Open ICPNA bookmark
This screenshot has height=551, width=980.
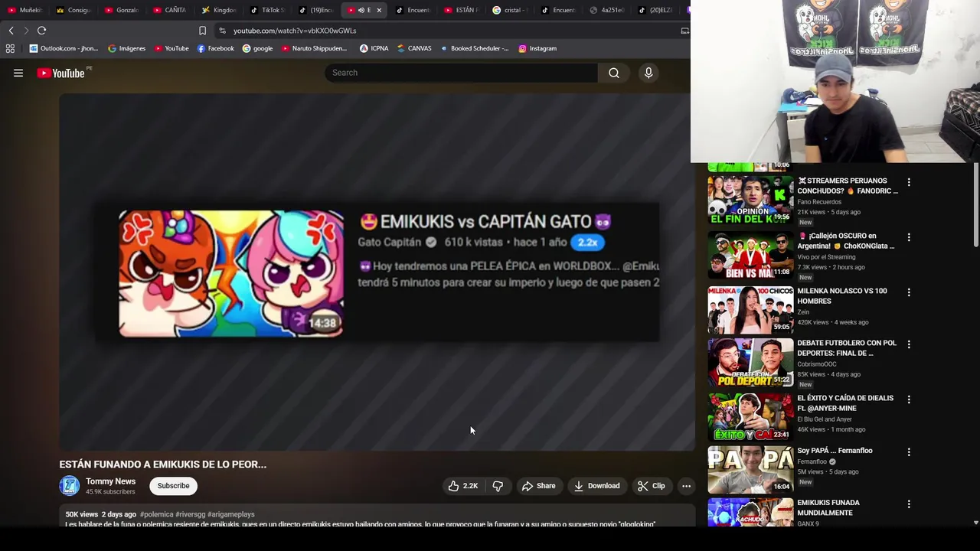[x=374, y=48]
